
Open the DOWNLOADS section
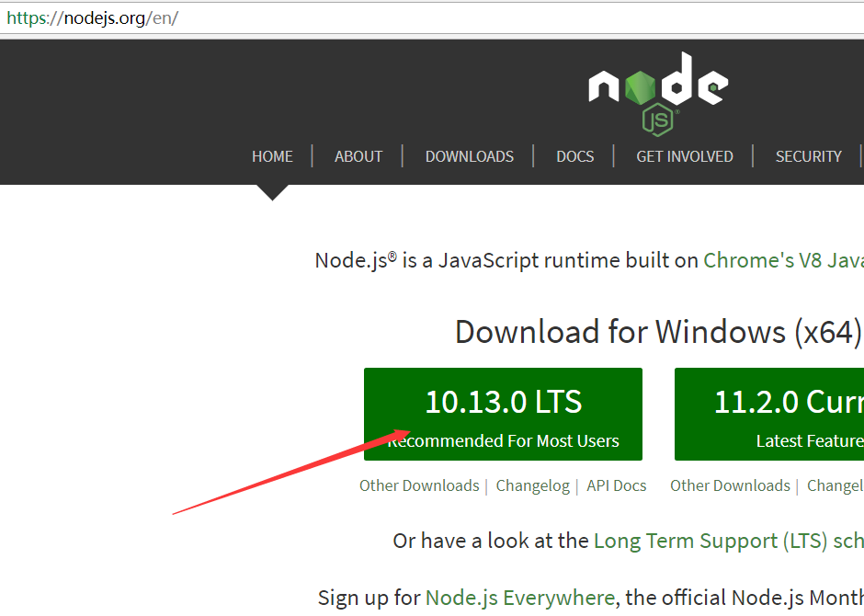coord(469,156)
